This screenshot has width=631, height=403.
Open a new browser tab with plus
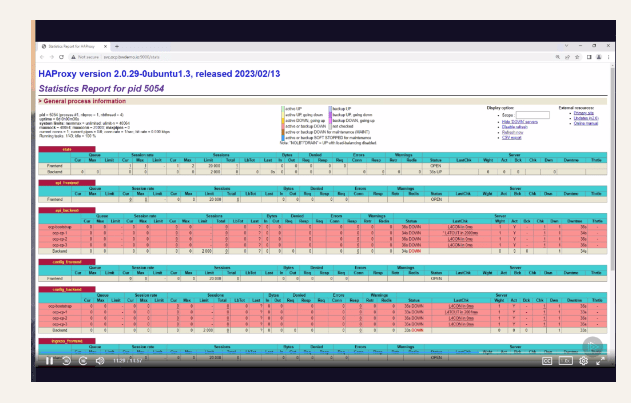117,47
